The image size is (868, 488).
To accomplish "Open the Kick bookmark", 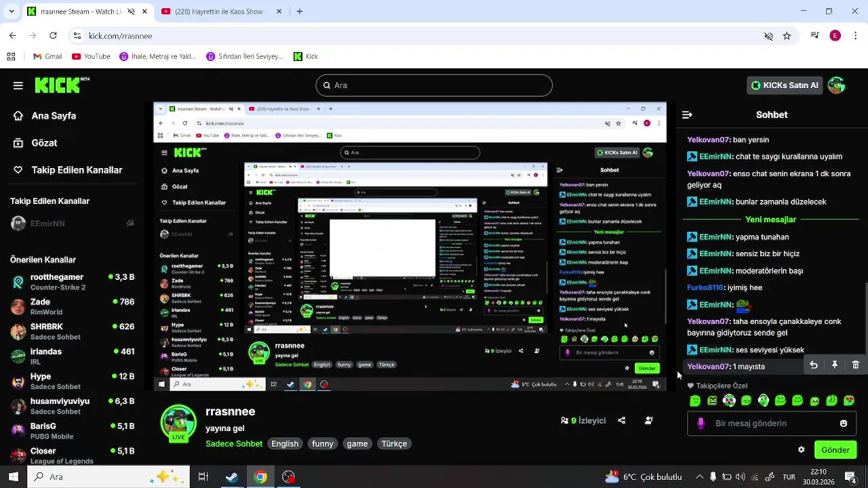I will tap(306, 57).
